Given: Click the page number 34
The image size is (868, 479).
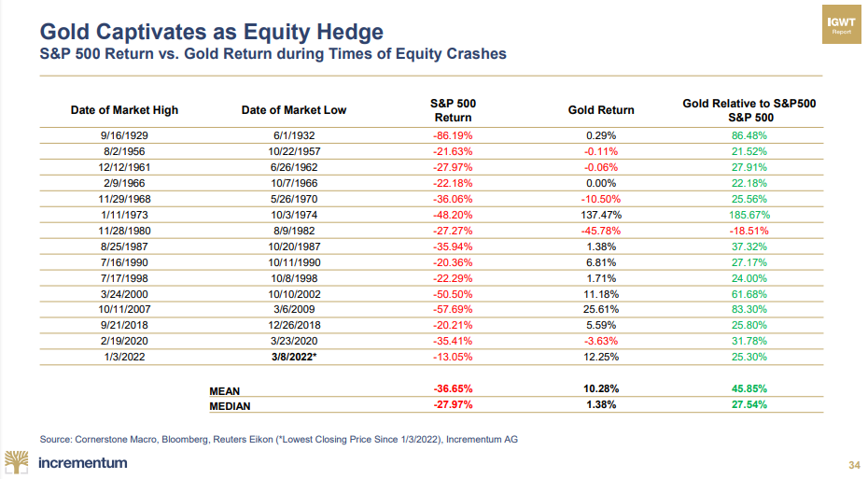Looking at the screenshot, I should pyautogui.click(x=853, y=465).
